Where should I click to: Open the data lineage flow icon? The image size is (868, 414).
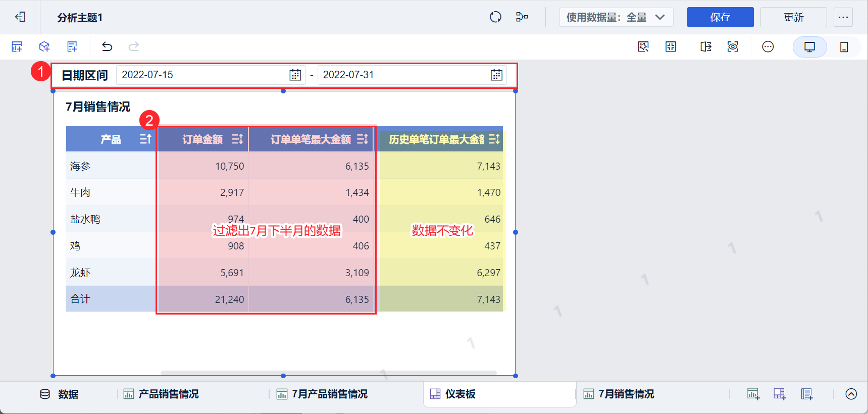522,17
